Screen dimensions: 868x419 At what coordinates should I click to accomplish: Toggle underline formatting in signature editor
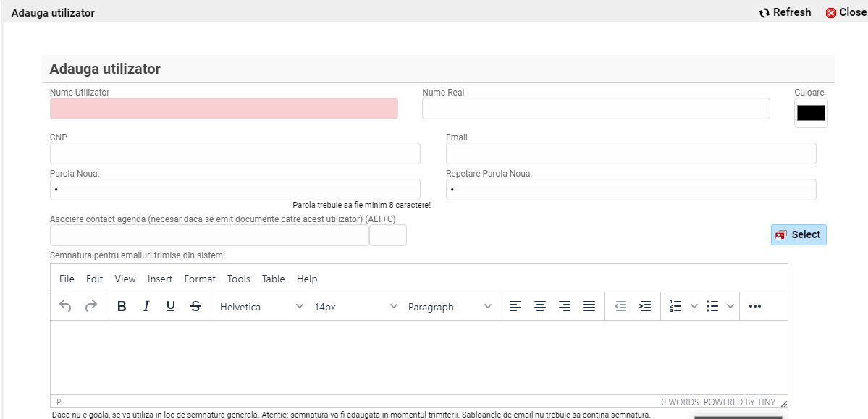[x=171, y=306]
